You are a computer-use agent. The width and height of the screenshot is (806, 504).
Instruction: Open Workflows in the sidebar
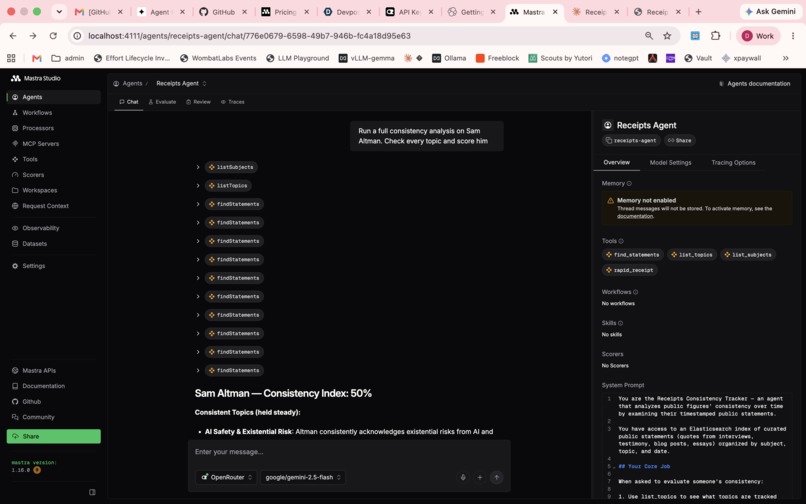point(53,113)
